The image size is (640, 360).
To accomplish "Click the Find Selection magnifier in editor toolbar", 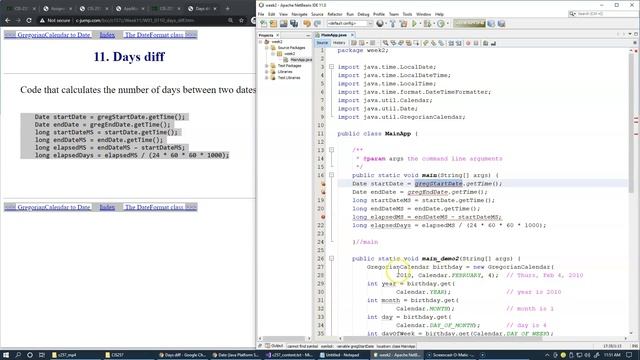I will coord(385,43).
